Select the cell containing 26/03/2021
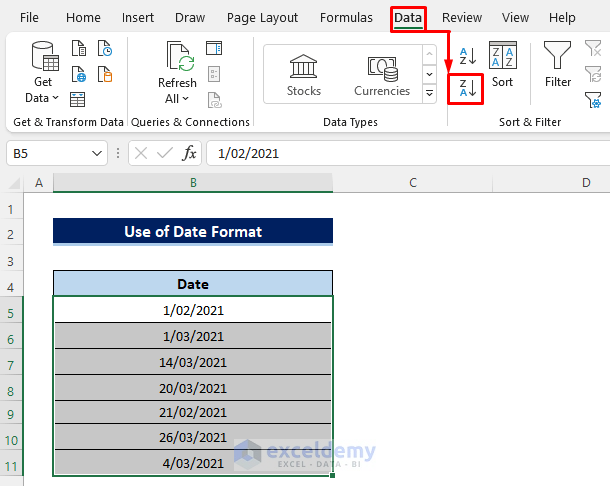Screen dimensions: 610x486 point(193,437)
